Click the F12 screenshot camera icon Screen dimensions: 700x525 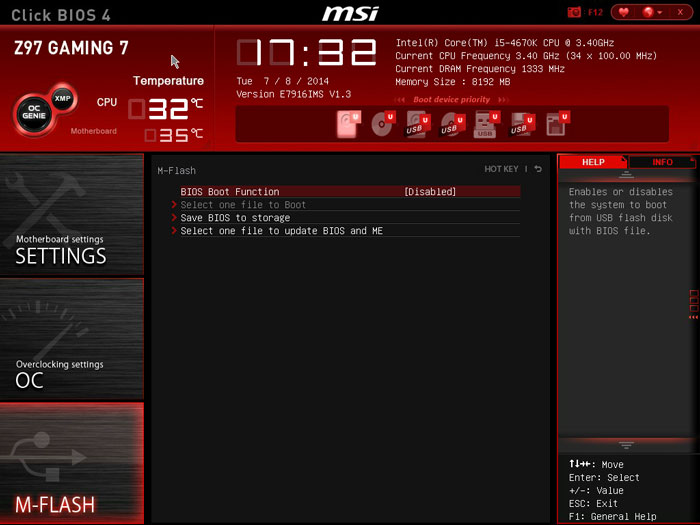(x=574, y=12)
